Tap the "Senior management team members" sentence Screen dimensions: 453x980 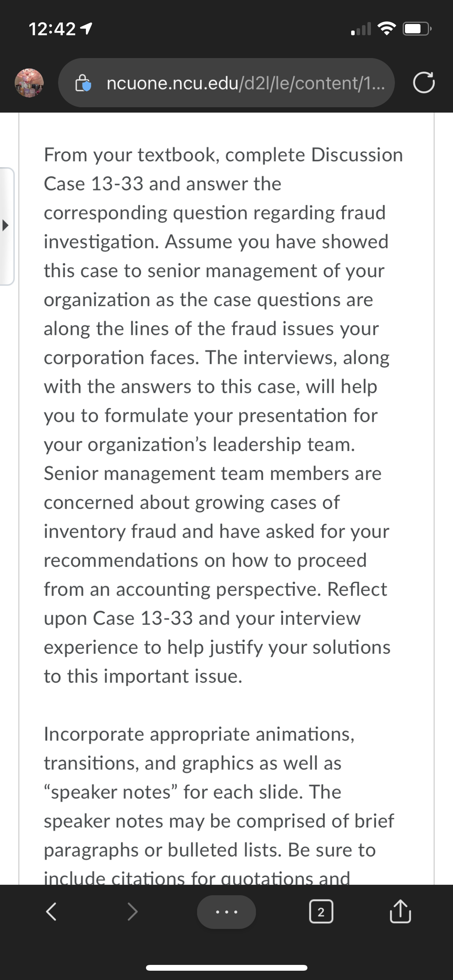click(x=213, y=473)
